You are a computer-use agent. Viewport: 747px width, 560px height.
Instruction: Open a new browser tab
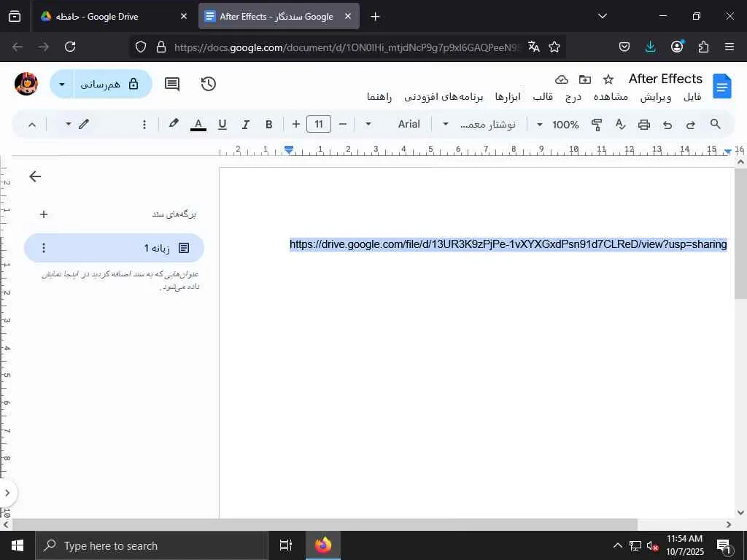click(x=375, y=17)
